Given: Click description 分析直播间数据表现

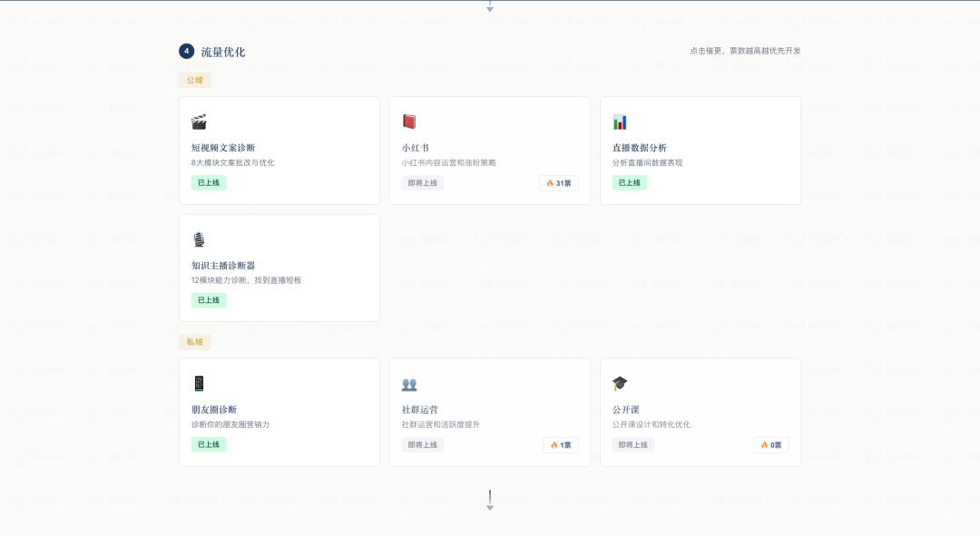Looking at the screenshot, I should coord(648,162).
